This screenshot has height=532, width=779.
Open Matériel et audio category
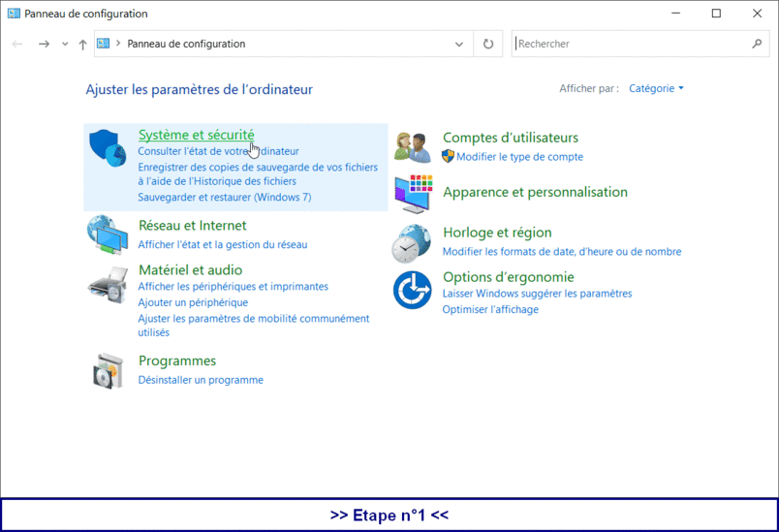click(190, 269)
